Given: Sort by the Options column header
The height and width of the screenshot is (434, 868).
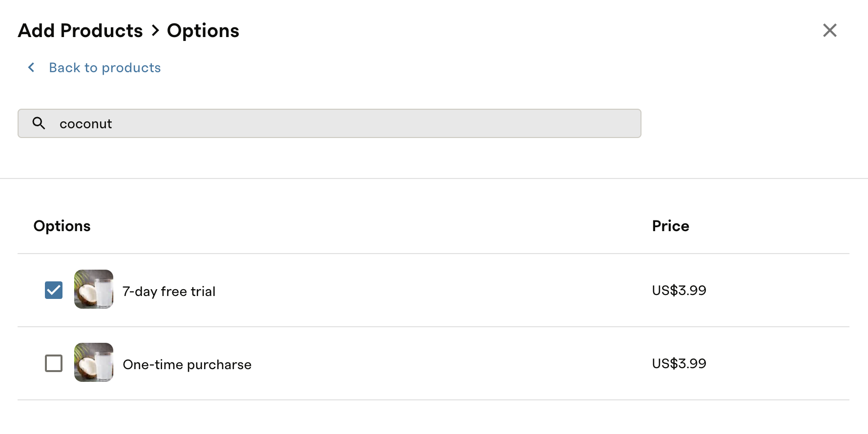Looking at the screenshot, I should [62, 226].
